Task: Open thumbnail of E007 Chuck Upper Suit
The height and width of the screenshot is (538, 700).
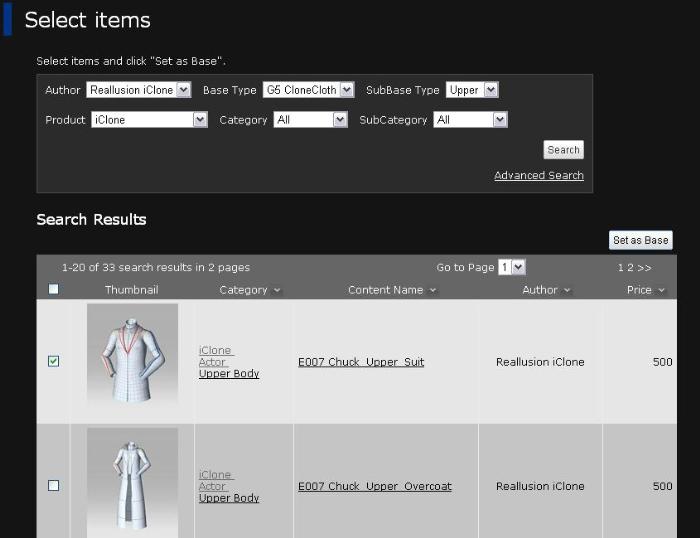Action: [133, 354]
